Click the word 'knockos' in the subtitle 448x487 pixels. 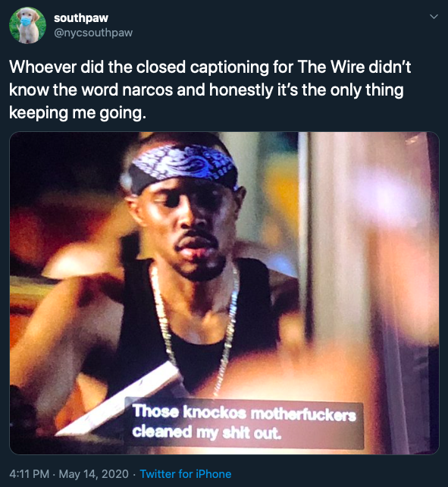pos(215,412)
